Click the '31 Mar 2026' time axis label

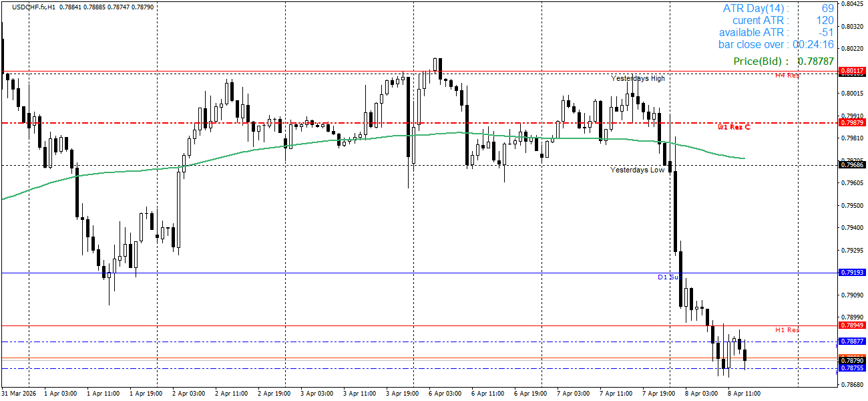click(x=20, y=394)
